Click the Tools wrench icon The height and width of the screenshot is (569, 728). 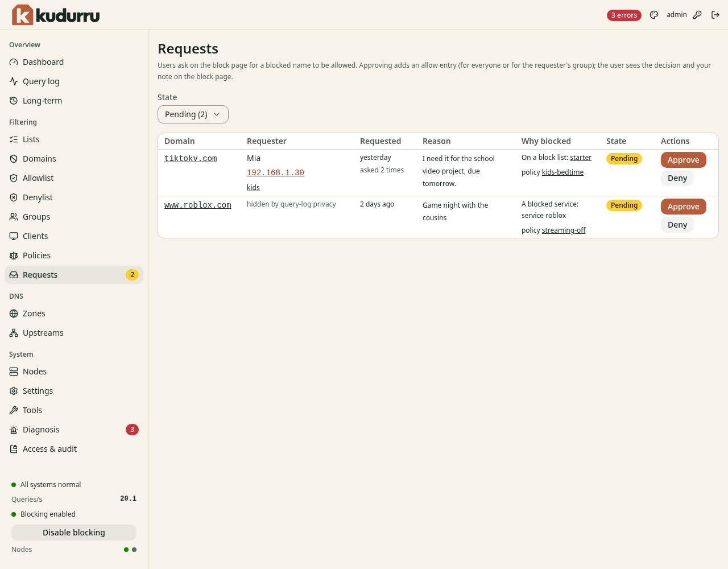pos(14,410)
